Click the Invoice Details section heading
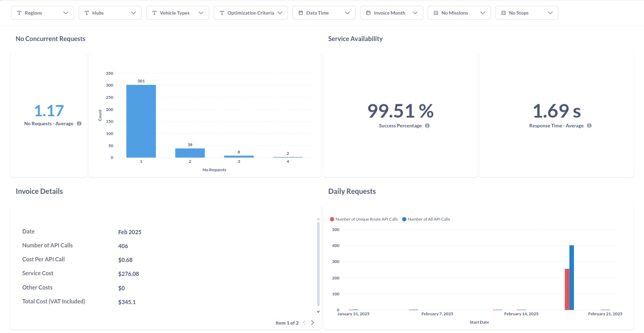This screenshot has width=644, height=333. (x=39, y=191)
